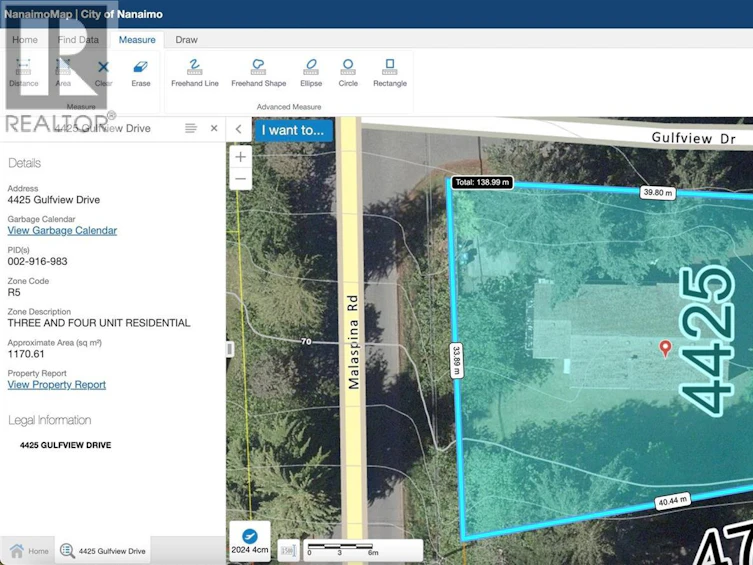The width and height of the screenshot is (753, 565).
Task: Open the View Property Report link
Action: click(57, 385)
